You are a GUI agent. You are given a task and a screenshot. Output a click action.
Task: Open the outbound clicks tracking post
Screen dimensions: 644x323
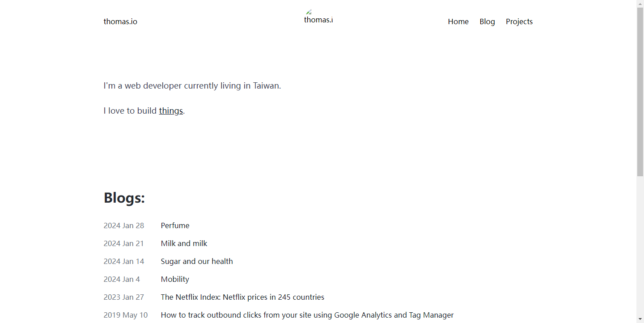[307, 315]
